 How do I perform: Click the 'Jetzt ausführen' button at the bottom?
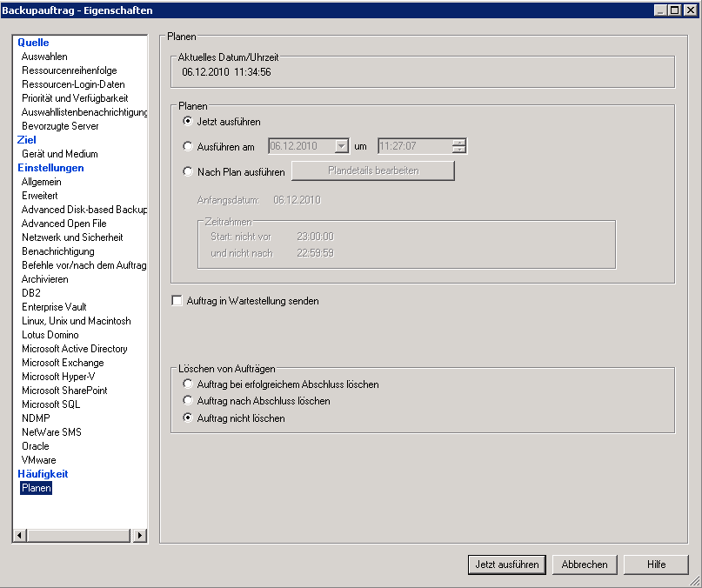tap(506, 565)
